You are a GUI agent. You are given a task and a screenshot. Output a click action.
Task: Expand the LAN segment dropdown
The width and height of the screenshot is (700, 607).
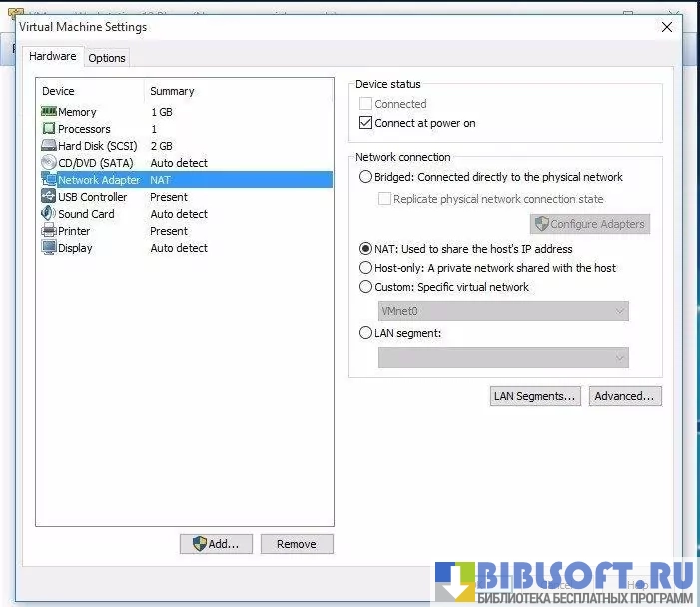pyautogui.click(x=503, y=357)
